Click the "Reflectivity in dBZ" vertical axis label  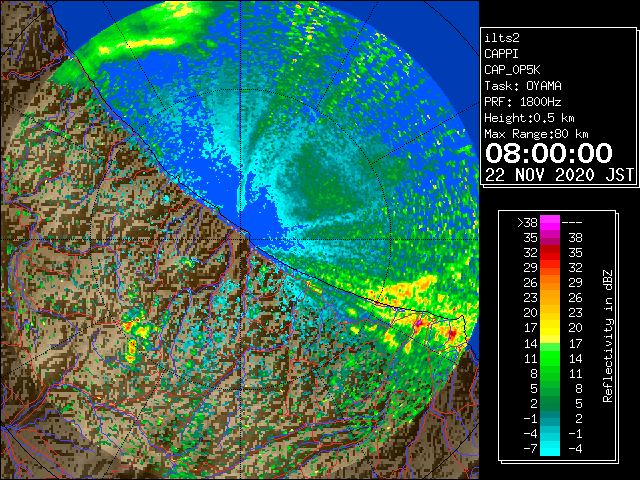click(x=608, y=336)
